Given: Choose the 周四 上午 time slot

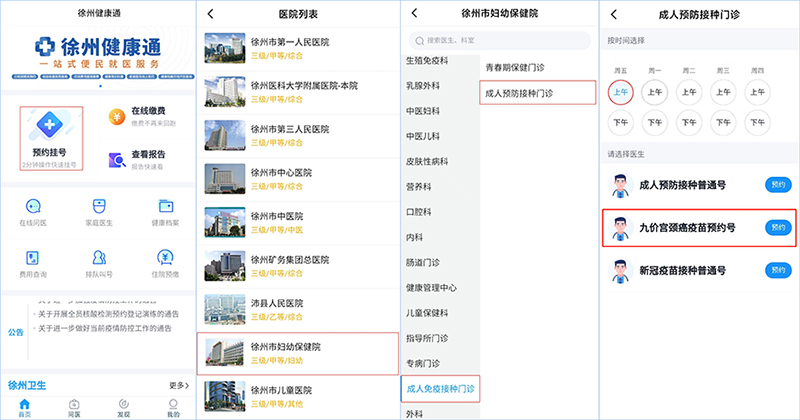Looking at the screenshot, I should [758, 93].
